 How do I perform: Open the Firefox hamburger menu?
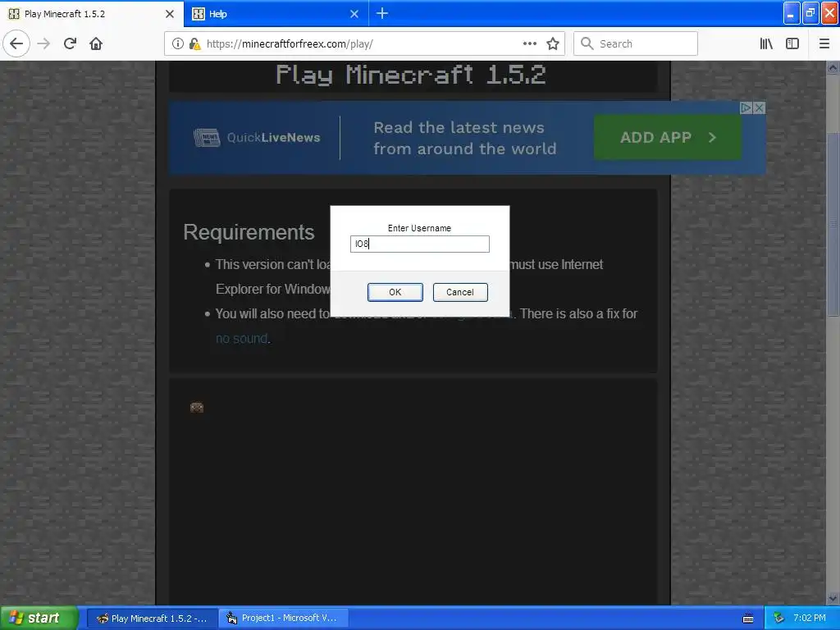coord(824,43)
